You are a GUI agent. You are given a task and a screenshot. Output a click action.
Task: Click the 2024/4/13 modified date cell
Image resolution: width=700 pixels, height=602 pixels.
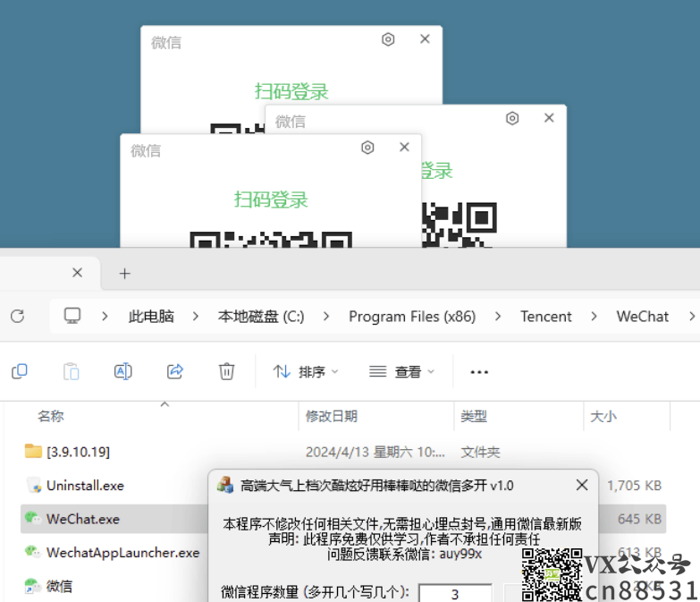tap(375, 452)
